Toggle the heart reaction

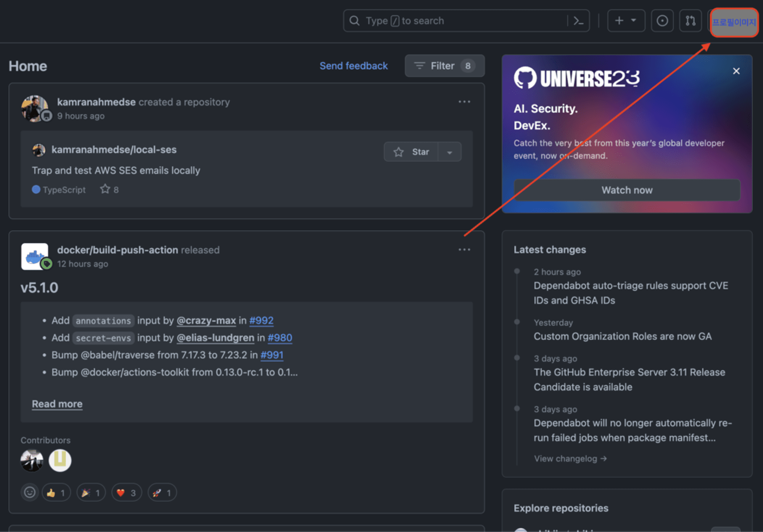click(x=126, y=493)
